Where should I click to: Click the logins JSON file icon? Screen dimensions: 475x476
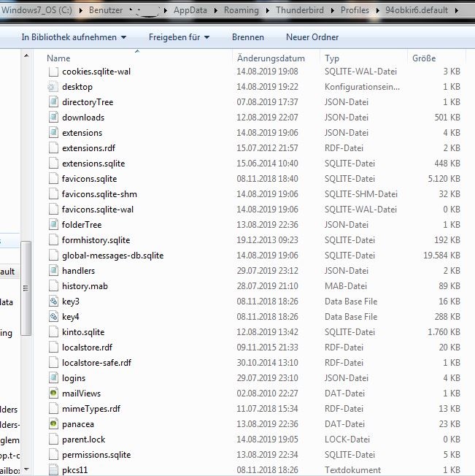pos(53,378)
